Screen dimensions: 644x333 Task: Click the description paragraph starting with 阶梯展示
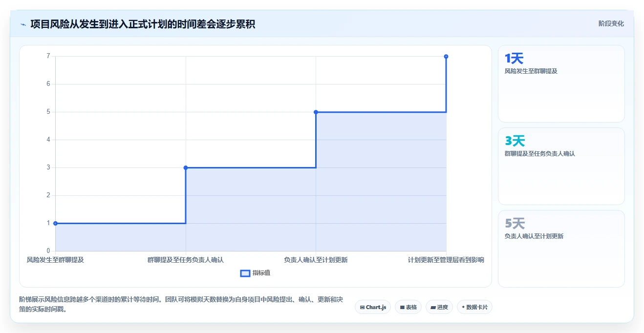(x=181, y=304)
